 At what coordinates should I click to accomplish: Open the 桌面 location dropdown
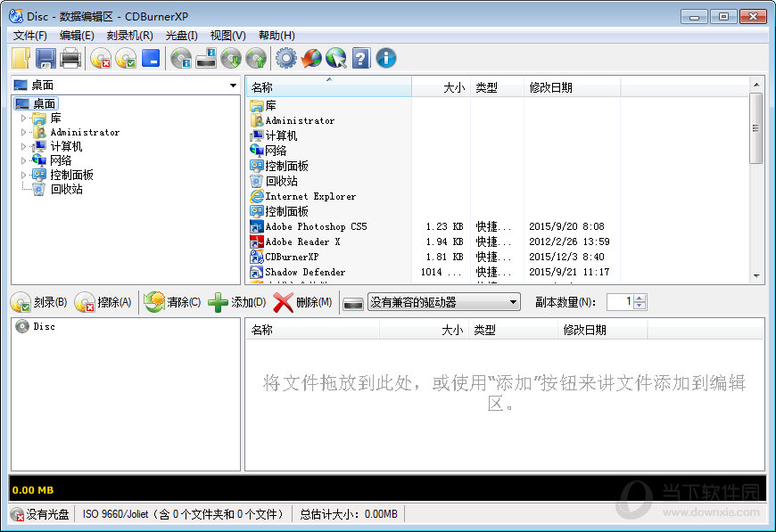(233, 86)
